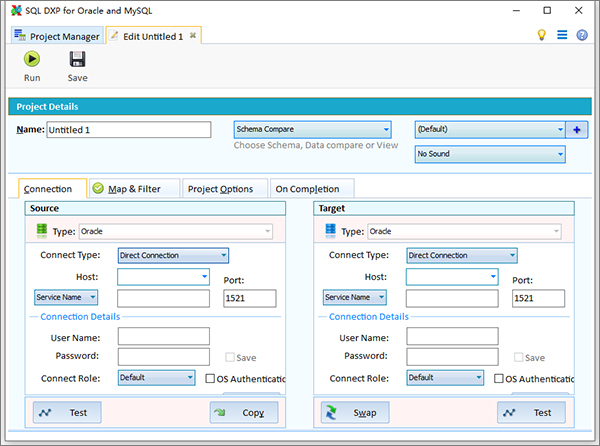
Task: Click the lightbulb tips icon
Action: (542, 35)
